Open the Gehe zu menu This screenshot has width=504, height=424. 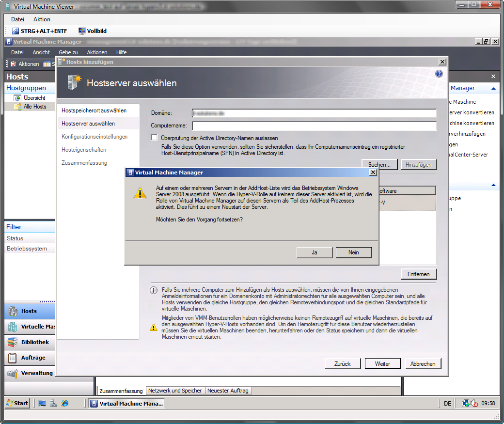[x=68, y=52]
